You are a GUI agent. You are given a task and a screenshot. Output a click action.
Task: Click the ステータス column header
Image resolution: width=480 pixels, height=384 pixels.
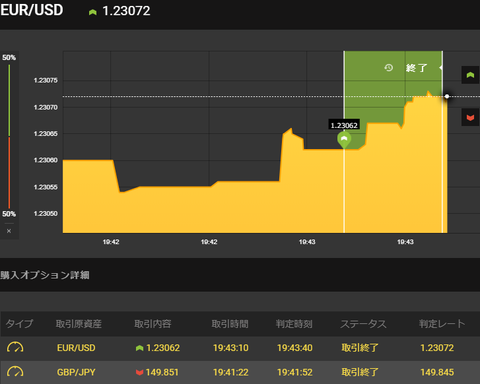pos(363,323)
